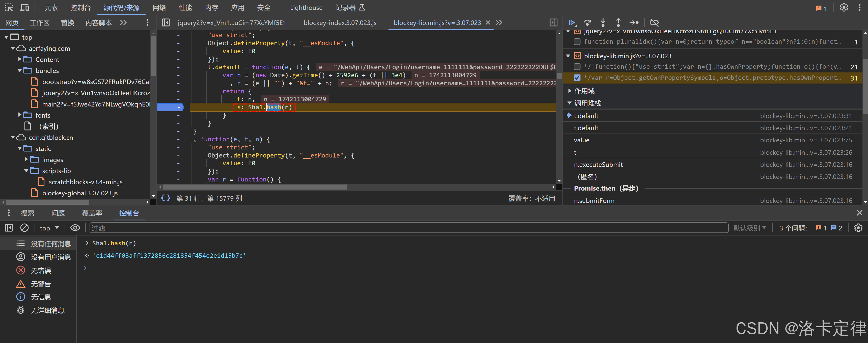Click the code editor horizontal scrollbar

(255, 187)
